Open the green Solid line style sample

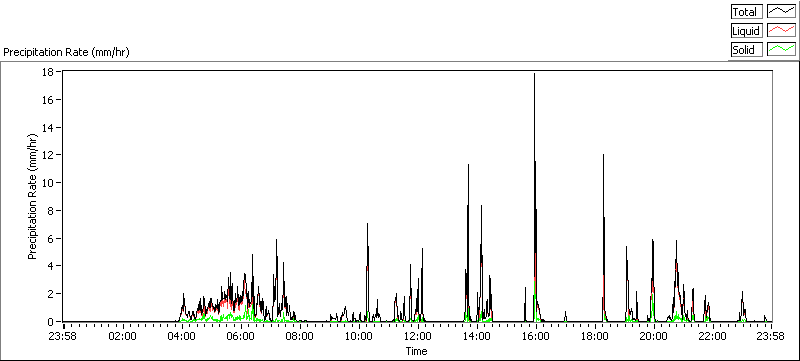781,49
